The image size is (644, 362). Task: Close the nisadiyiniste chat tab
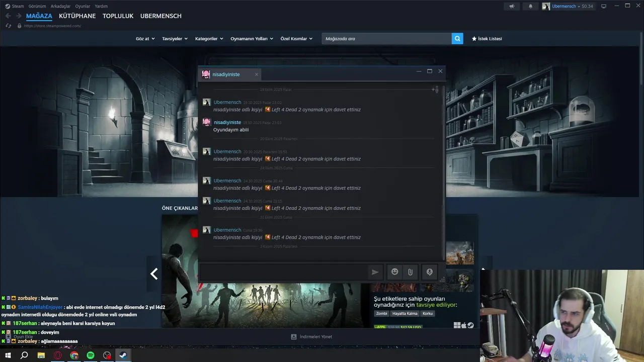[x=256, y=74]
